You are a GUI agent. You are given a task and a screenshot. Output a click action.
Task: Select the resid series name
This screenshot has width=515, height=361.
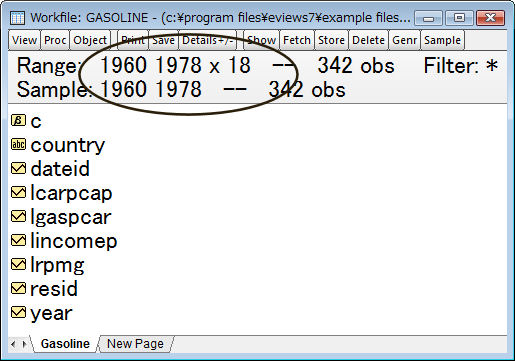point(54,289)
